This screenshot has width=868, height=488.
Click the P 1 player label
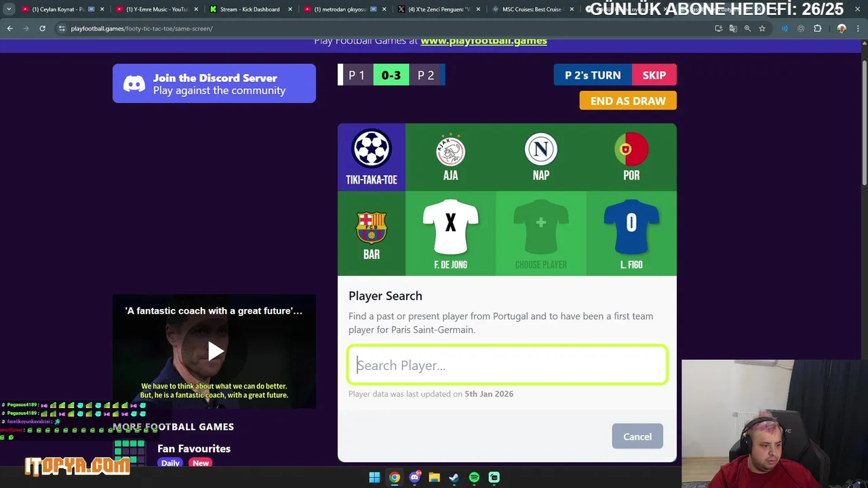tap(357, 75)
